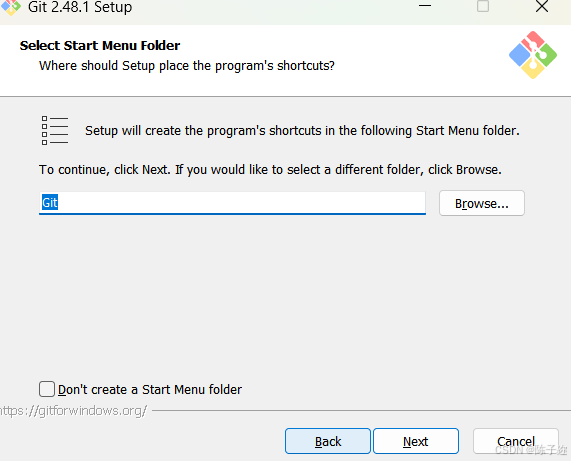
Task: Click the "Git 2.48.1 Setup" window title
Action: coord(80,7)
